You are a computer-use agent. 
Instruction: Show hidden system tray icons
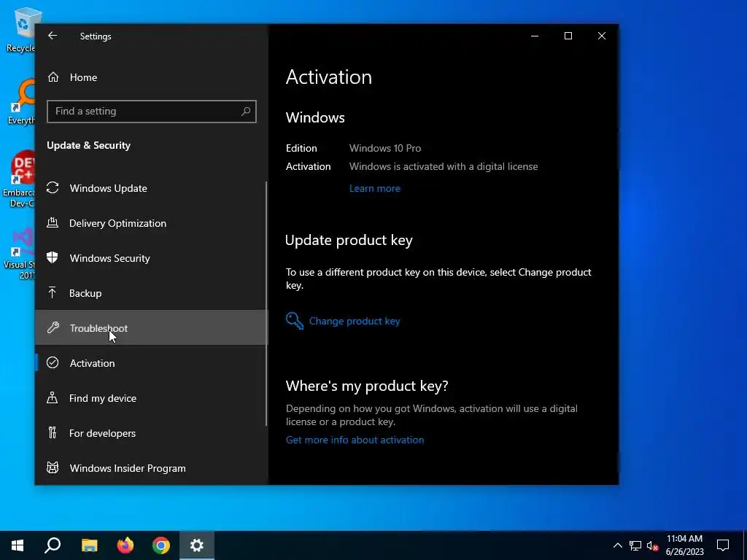(617, 545)
